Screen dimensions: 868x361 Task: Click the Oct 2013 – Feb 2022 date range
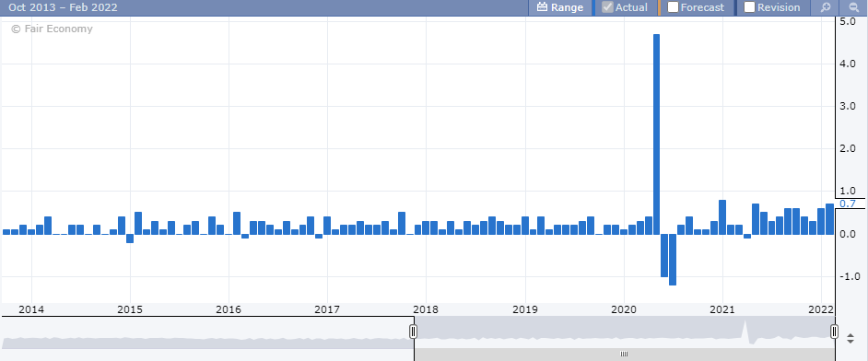pyautogui.click(x=63, y=7)
